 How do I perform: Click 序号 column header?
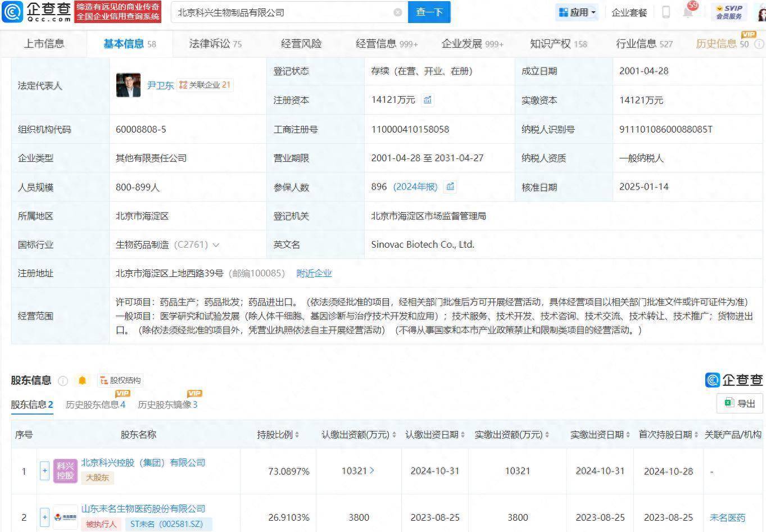click(24, 434)
